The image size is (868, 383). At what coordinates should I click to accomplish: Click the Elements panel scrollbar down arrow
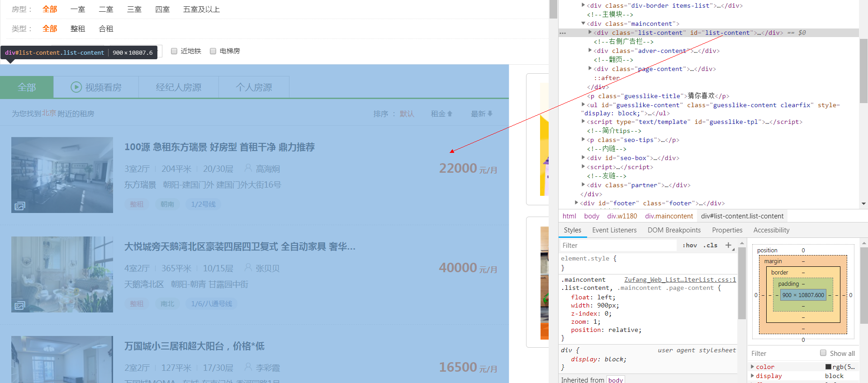point(863,204)
